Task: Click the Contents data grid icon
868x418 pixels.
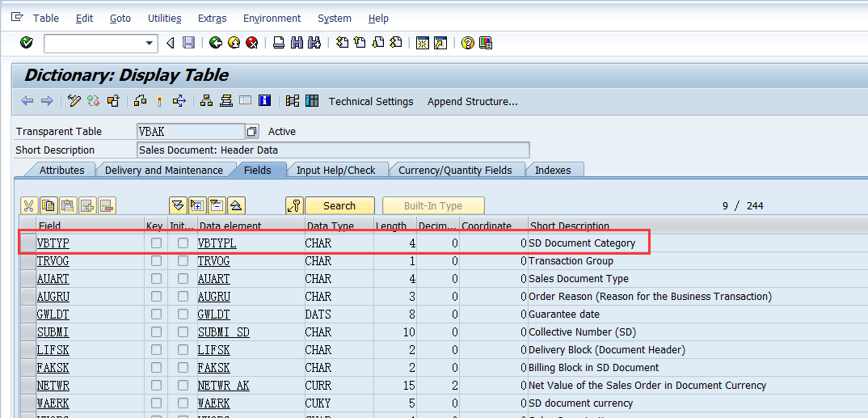Action: pyautogui.click(x=312, y=101)
